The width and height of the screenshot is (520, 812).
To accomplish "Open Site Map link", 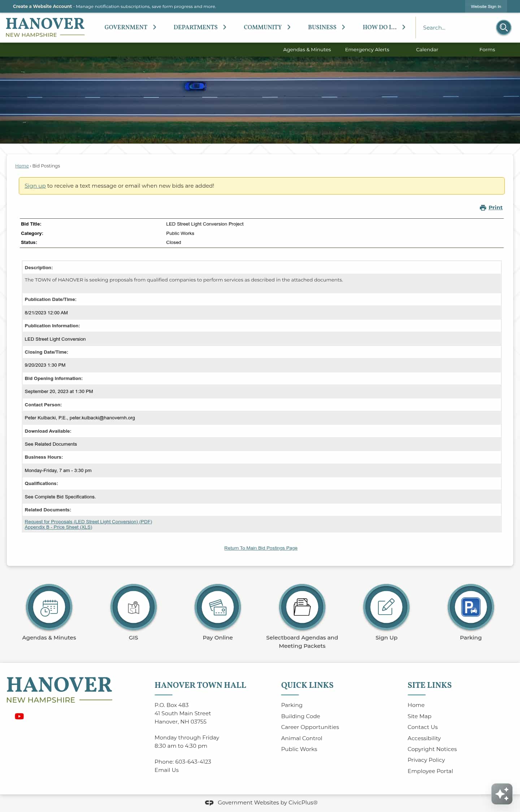I will pyautogui.click(x=419, y=716).
